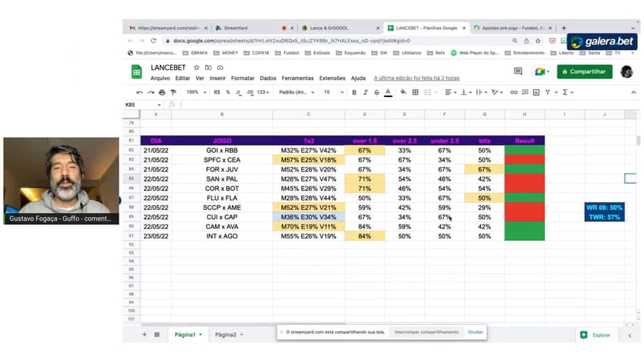Click the fill color bucket icon
Viewport: 644px width, 362px height.
(403, 92)
